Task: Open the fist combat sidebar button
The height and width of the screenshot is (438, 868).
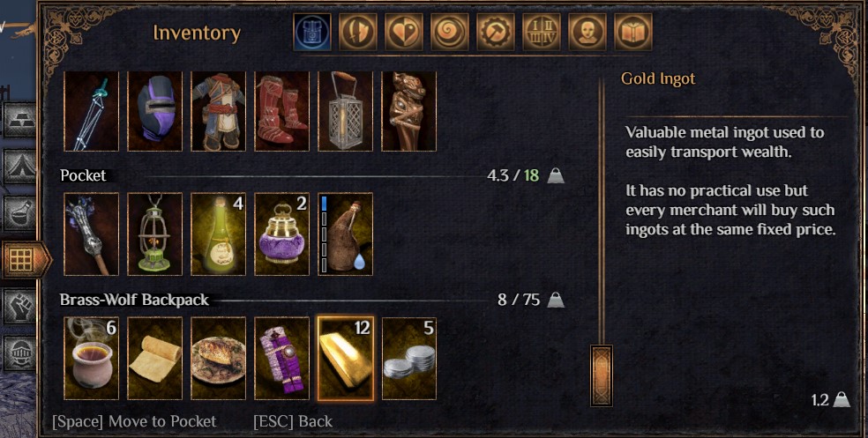Action: click(20, 306)
